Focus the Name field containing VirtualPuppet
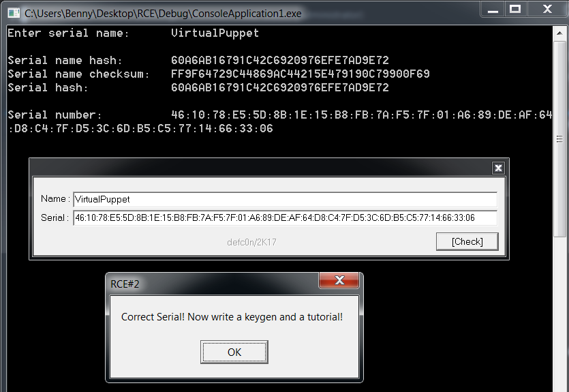 point(285,199)
